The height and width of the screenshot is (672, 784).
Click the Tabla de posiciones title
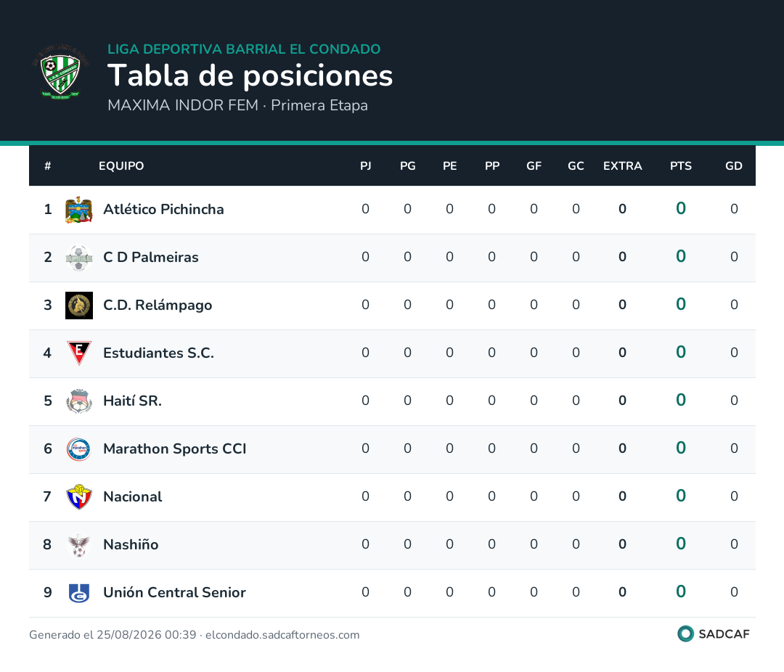(x=250, y=75)
